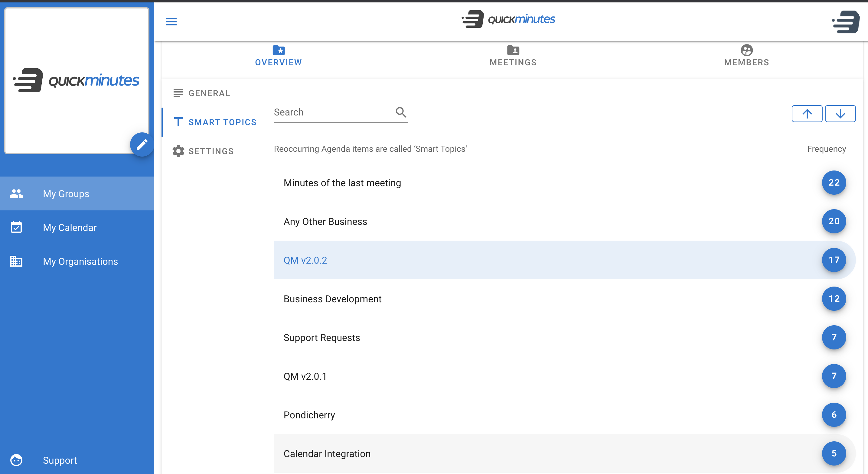
Task: Switch to the Members tab
Action: (747, 56)
